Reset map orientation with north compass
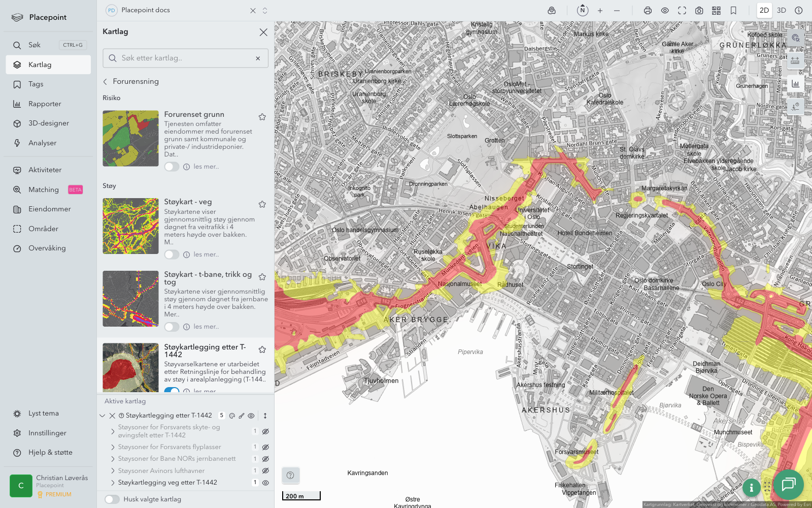Image resolution: width=812 pixels, height=508 pixels. (582, 11)
